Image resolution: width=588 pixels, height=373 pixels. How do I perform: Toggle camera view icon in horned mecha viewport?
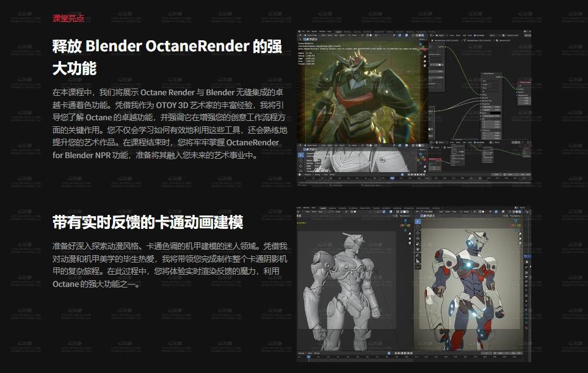[x=424, y=65]
